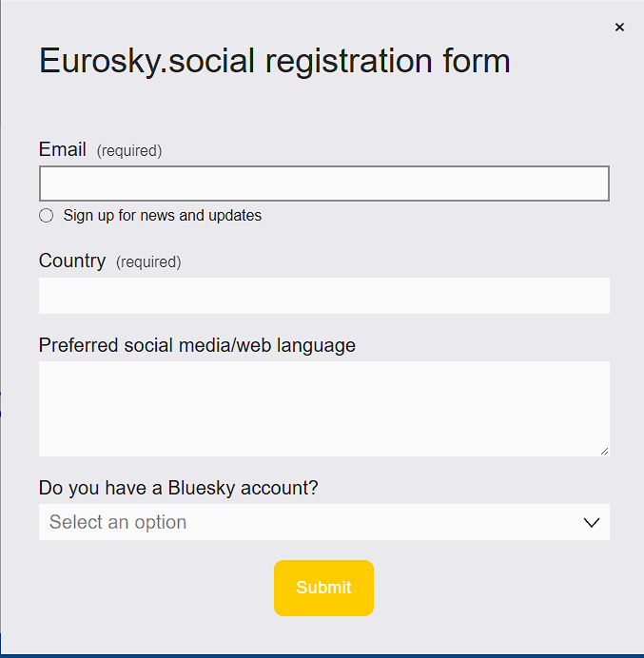This screenshot has width=644, height=658.
Task: Click 'Eurosky.social' in the form heading
Action: coord(148,61)
